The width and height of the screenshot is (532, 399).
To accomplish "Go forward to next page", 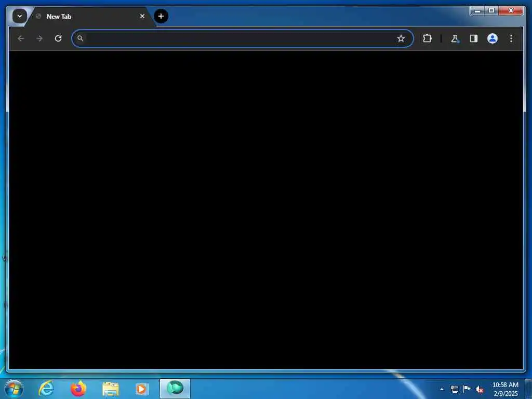I will [39, 38].
